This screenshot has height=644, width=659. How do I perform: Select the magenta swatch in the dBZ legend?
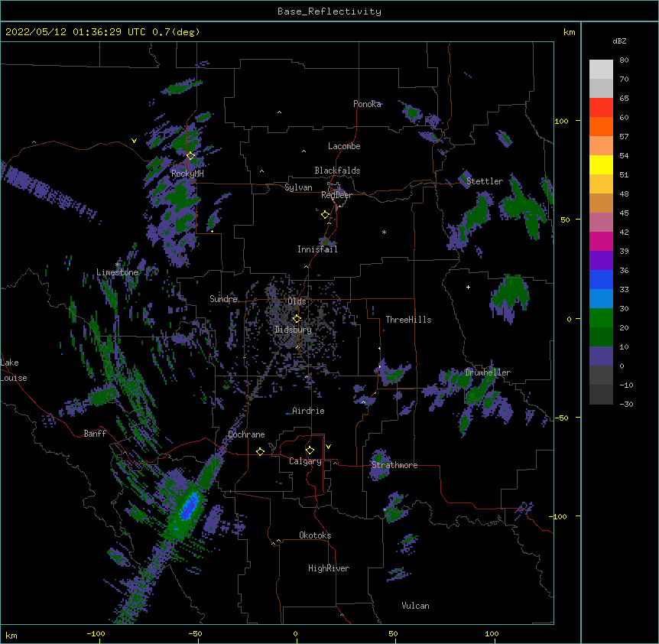click(x=601, y=241)
